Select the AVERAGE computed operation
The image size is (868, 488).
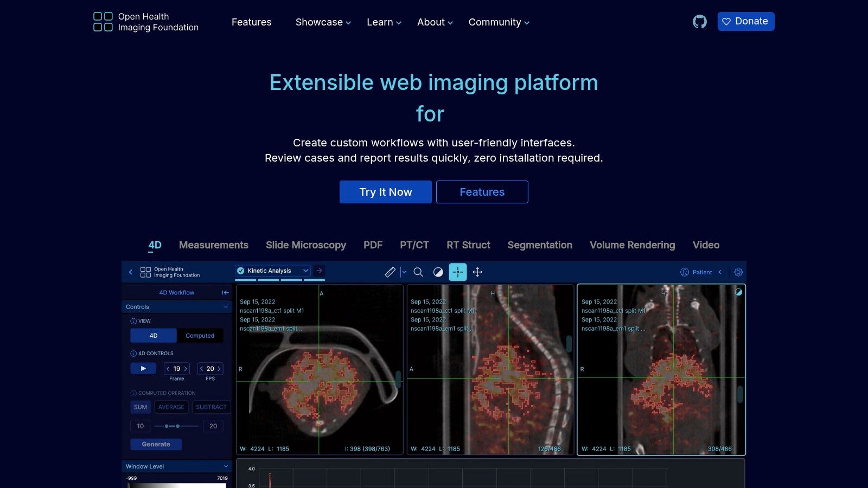pos(171,407)
